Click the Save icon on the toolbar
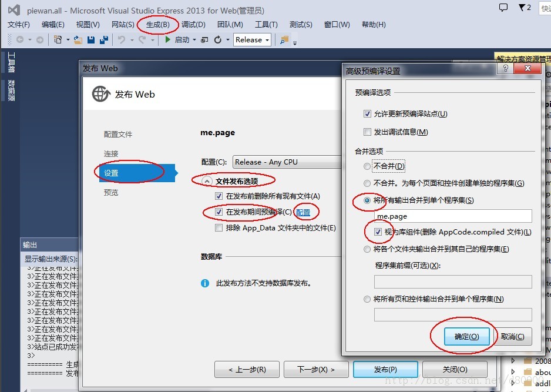 pyautogui.click(x=92, y=39)
